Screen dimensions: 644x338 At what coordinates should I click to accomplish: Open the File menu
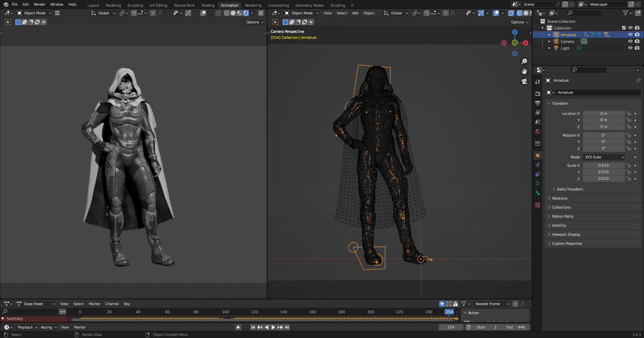click(15, 4)
